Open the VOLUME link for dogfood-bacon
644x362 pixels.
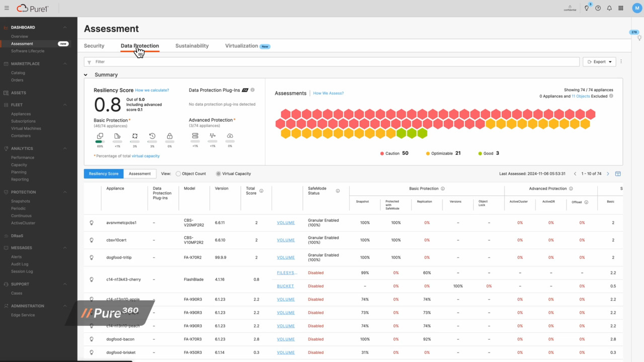[x=286, y=339]
